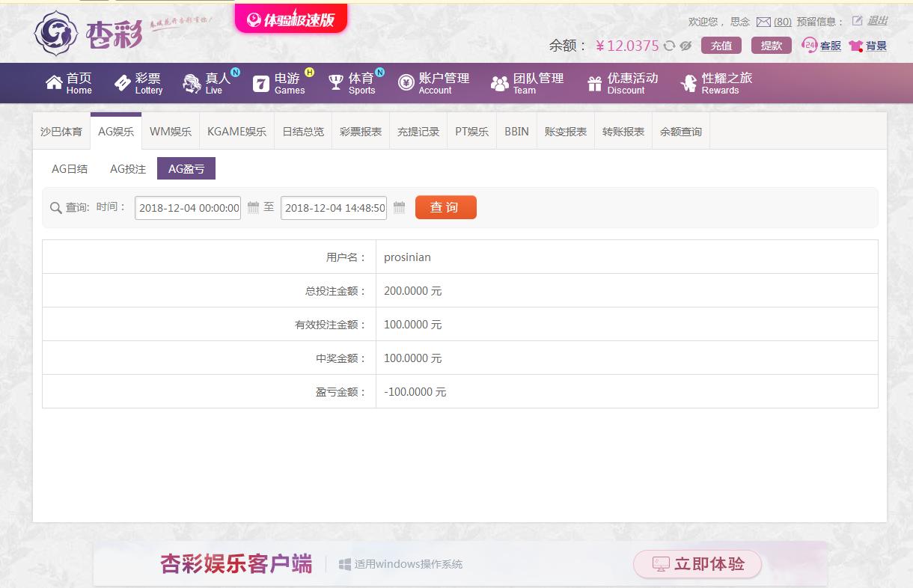The height and width of the screenshot is (588, 913).
Task: Select the AG娱乐 tab
Action: click(x=116, y=132)
